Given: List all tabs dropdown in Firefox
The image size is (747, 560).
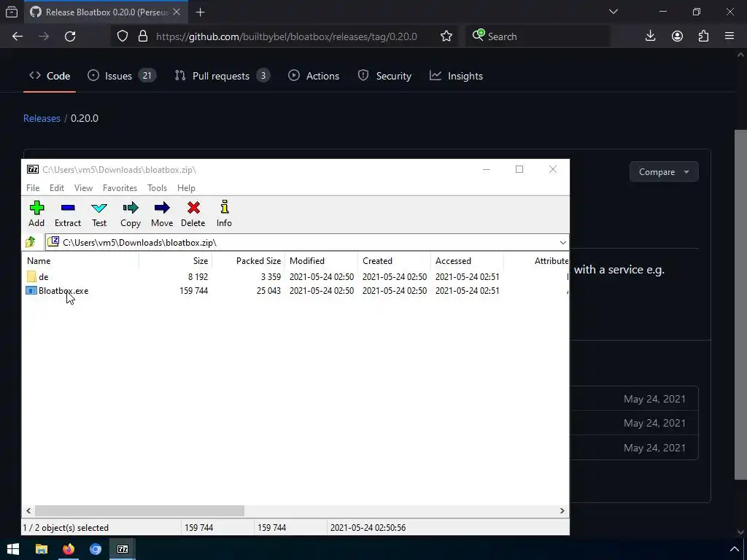Looking at the screenshot, I should pos(614,12).
